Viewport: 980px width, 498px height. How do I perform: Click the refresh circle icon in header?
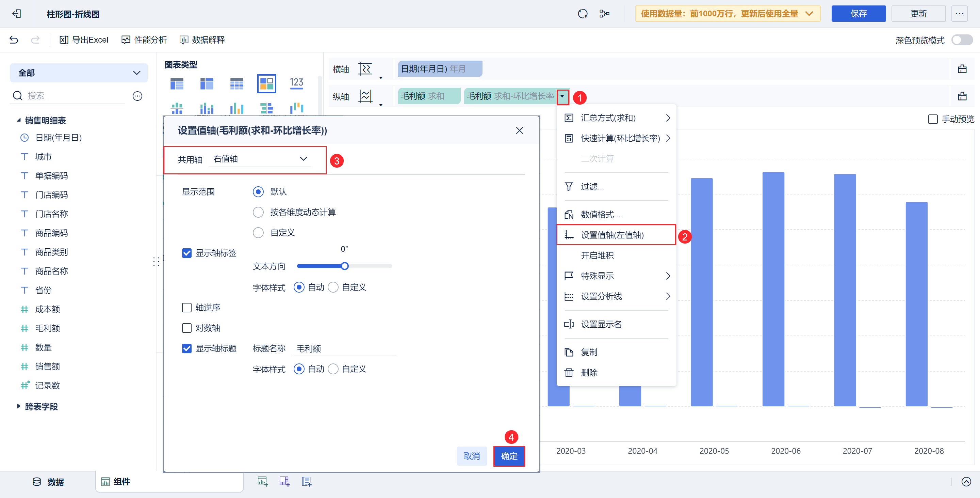click(582, 14)
